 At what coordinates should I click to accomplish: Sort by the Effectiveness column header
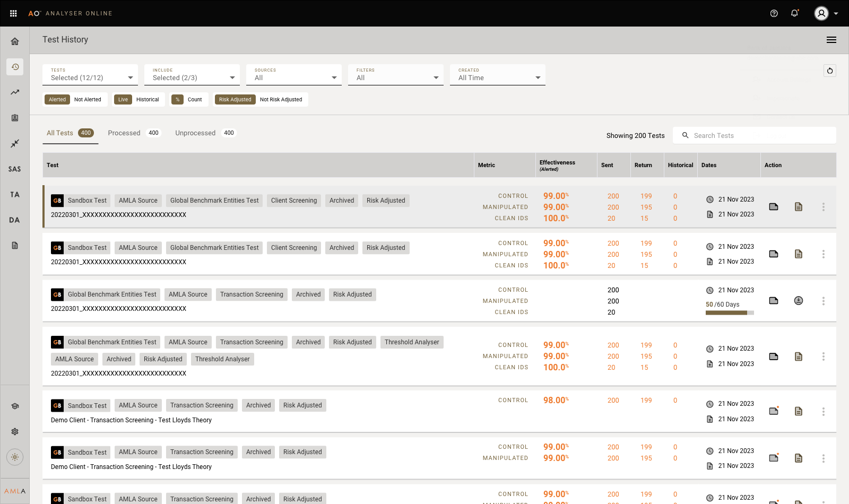point(557,165)
